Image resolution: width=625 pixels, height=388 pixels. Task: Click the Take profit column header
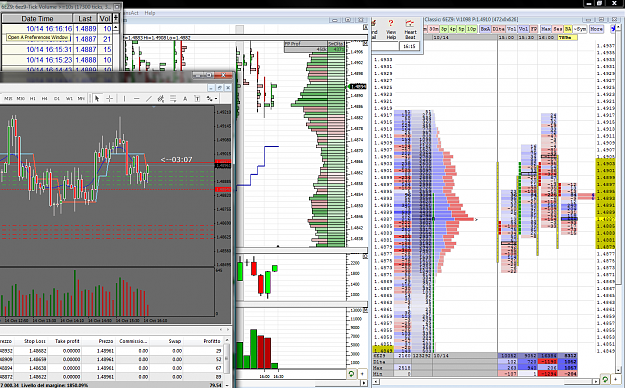coord(67,341)
